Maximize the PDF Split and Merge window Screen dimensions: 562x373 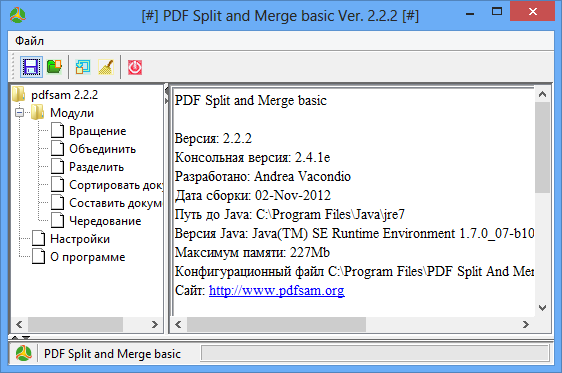(497, 12)
